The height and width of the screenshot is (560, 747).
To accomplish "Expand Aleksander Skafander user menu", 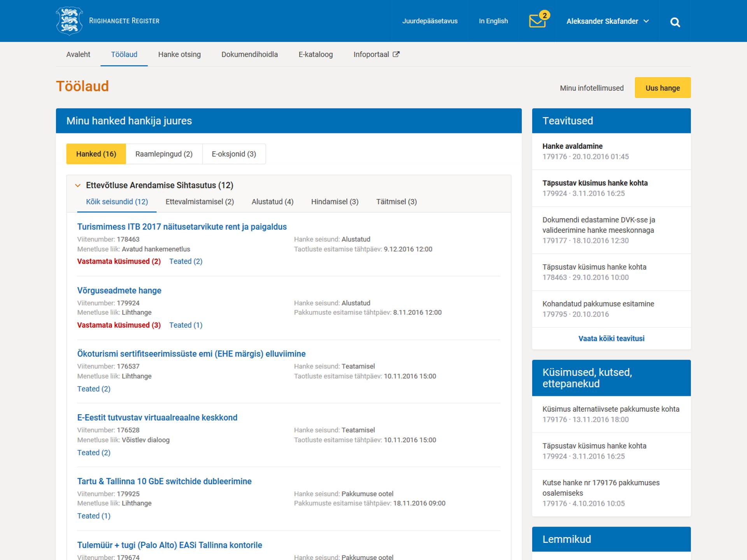I will 607,21.
